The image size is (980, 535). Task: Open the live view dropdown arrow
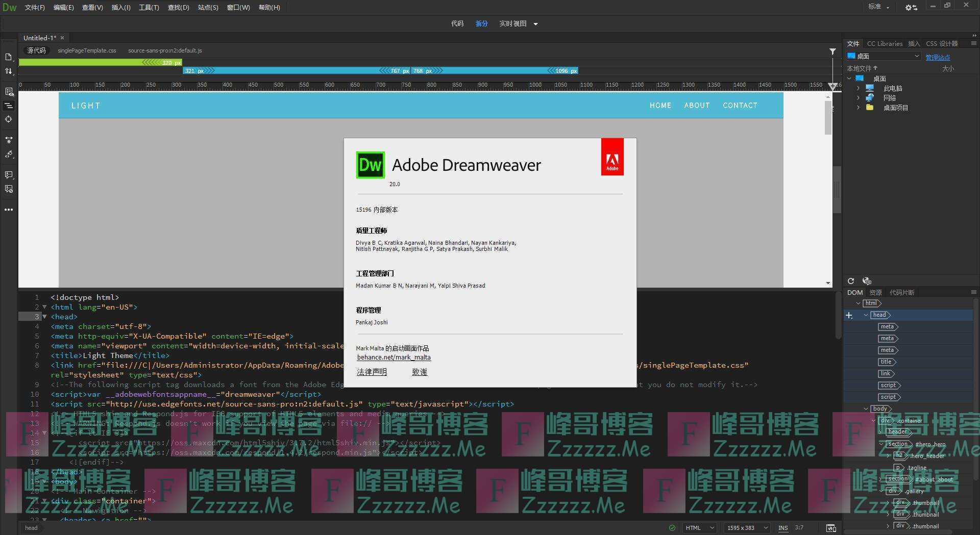[535, 24]
